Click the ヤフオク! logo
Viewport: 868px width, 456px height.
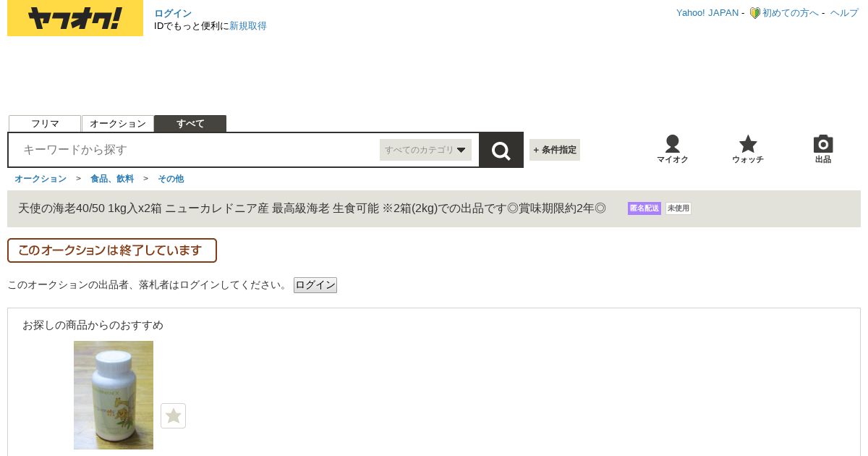click(x=75, y=18)
